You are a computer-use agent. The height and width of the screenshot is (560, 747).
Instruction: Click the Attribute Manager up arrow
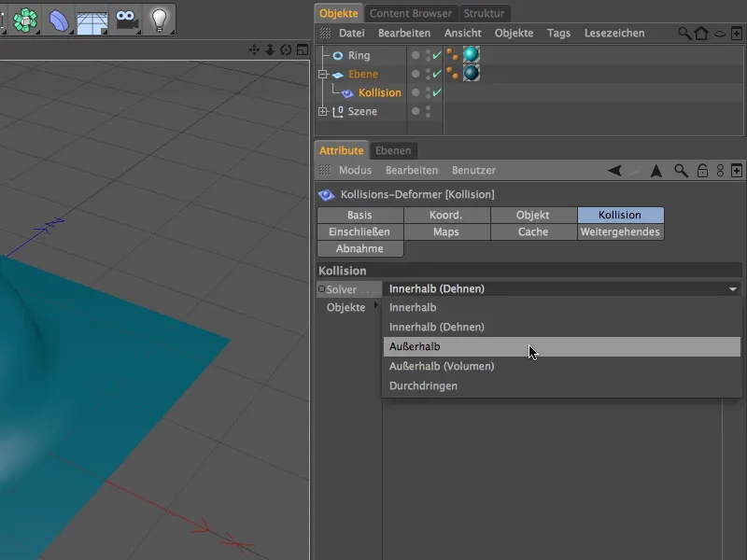tap(656, 171)
